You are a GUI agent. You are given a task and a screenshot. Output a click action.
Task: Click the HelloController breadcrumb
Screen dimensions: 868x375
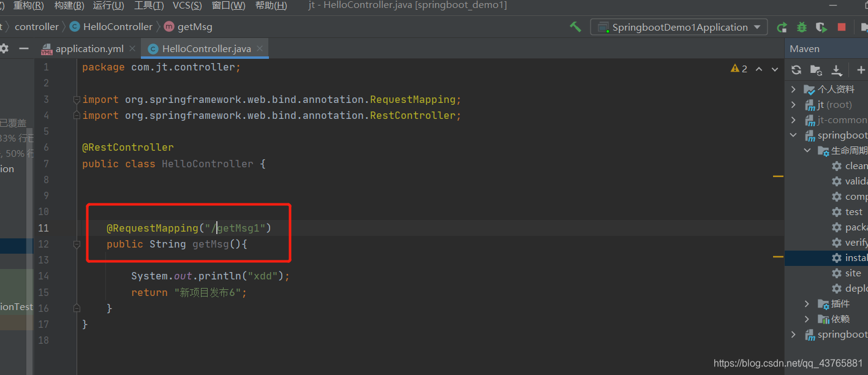(111, 27)
